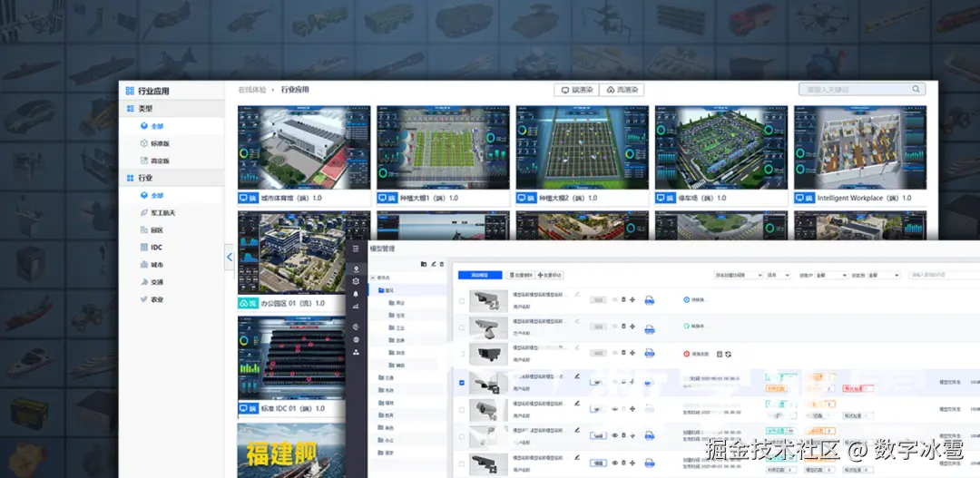Click the search magnifier icon in the industry application window
The height and width of the screenshot is (478, 980).
(916, 90)
